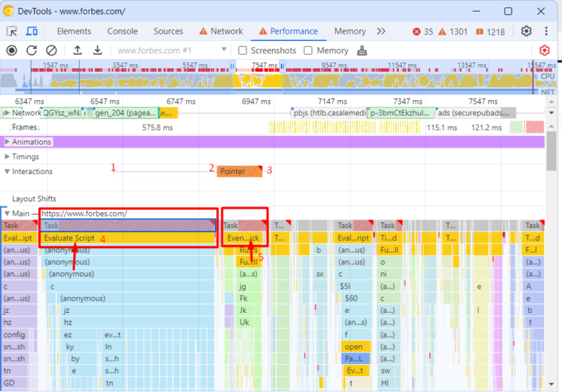Image resolution: width=562 pixels, height=392 pixels.
Task: Switch to the Network tab
Action: click(220, 31)
